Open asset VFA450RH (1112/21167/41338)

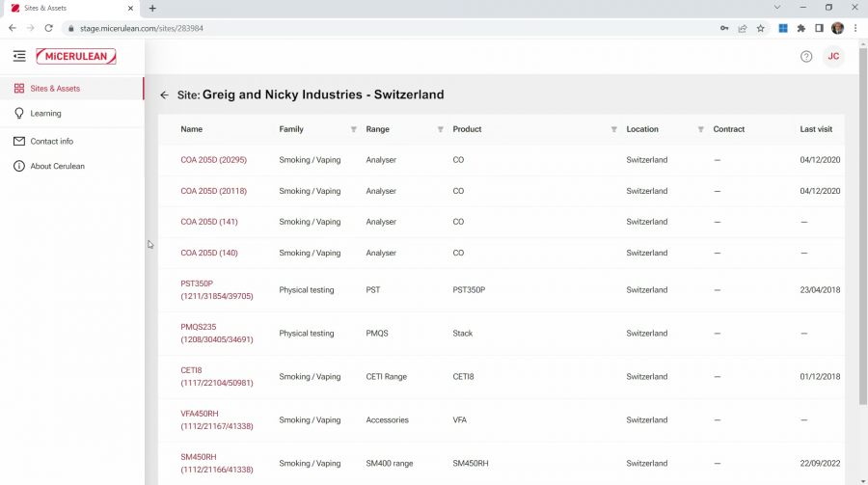pos(217,419)
